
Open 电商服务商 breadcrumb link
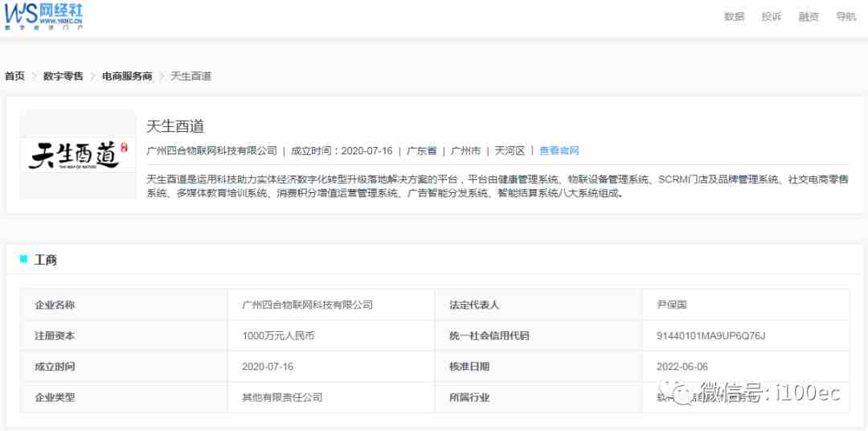pyautogui.click(x=127, y=76)
